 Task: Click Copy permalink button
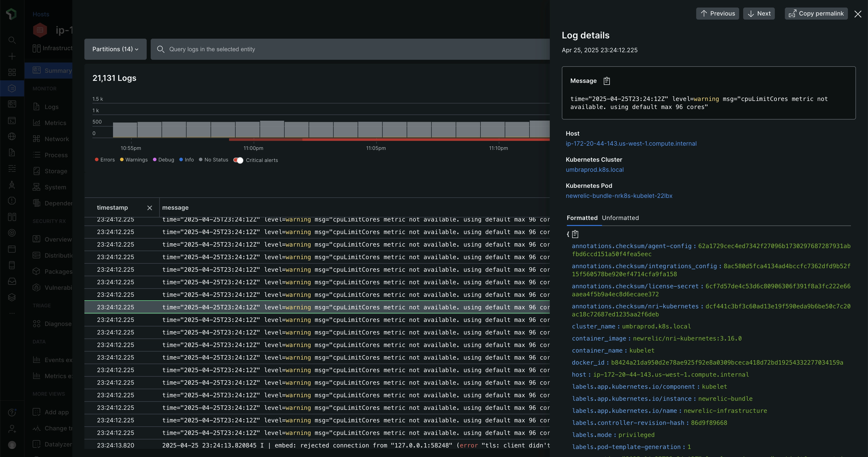(816, 14)
